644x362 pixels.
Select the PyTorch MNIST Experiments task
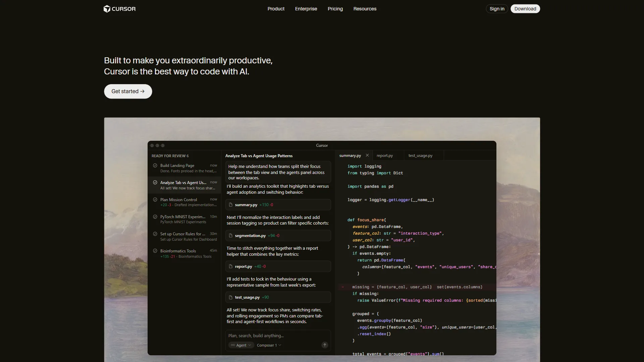(x=184, y=219)
